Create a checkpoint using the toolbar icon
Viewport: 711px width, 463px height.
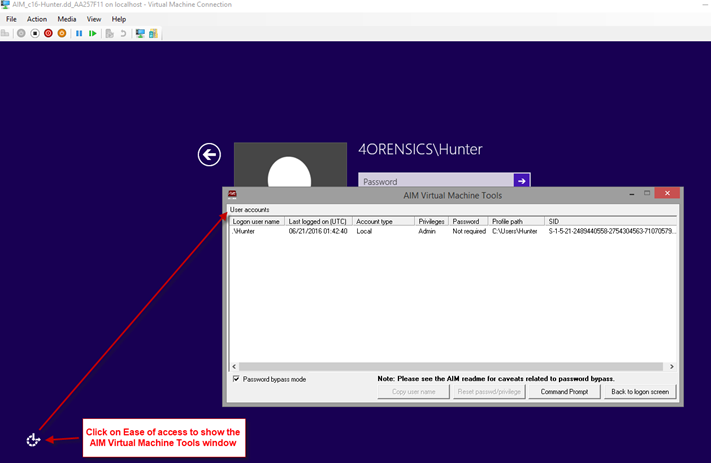click(x=109, y=33)
